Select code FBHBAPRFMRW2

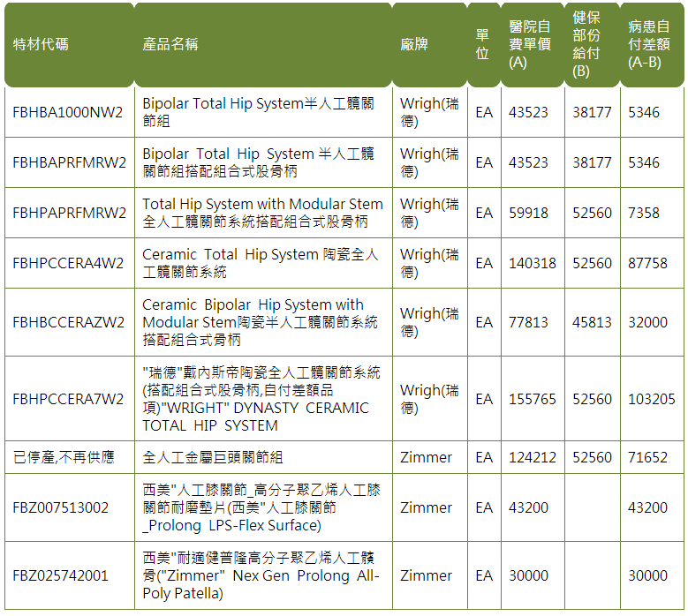click(x=69, y=162)
